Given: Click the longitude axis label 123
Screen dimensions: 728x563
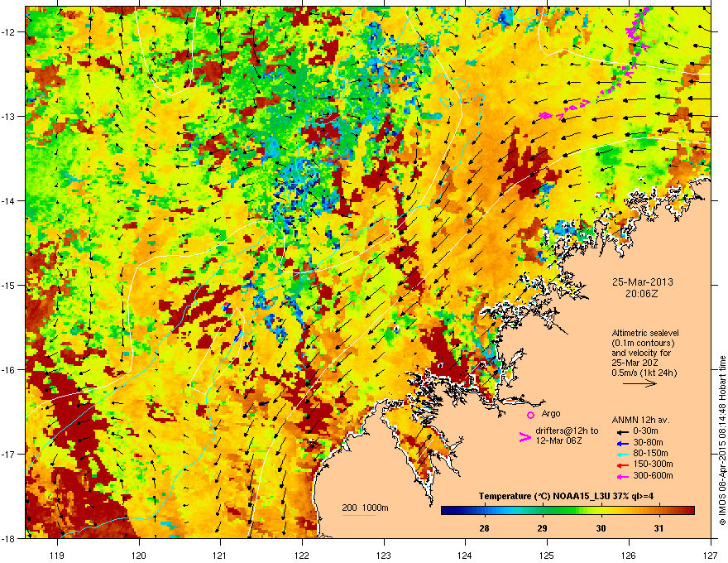Looking at the screenshot, I should [x=384, y=556].
